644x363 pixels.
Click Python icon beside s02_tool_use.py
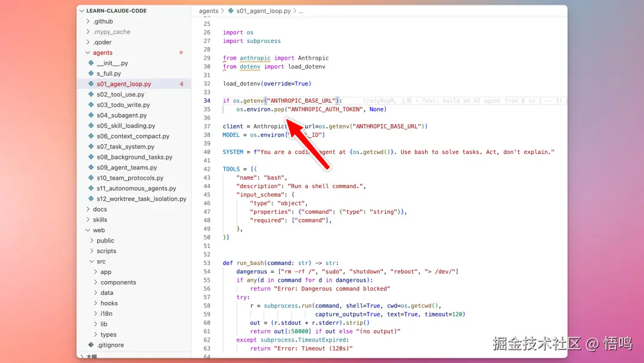pos(91,94)
